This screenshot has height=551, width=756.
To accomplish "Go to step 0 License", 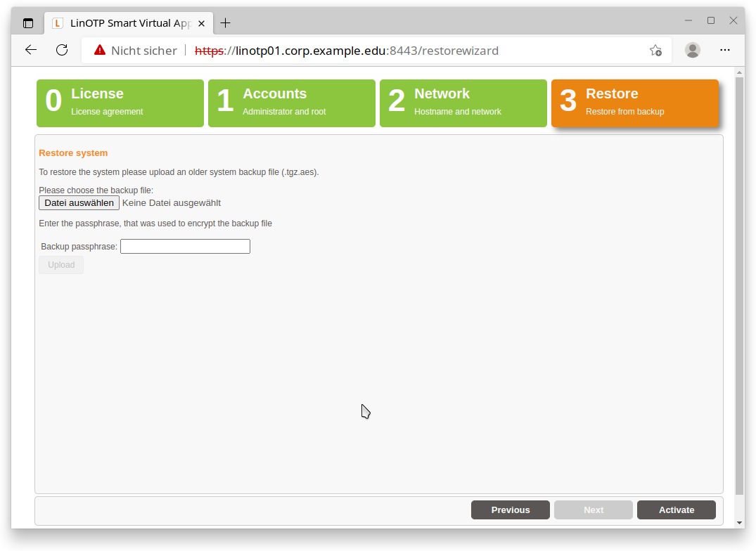I will (x=120, y=103).
